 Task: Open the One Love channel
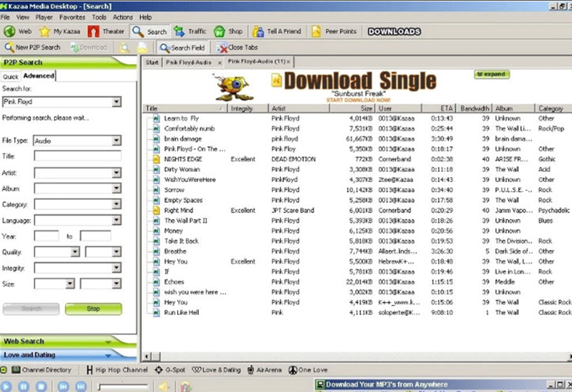pos(308,370)
